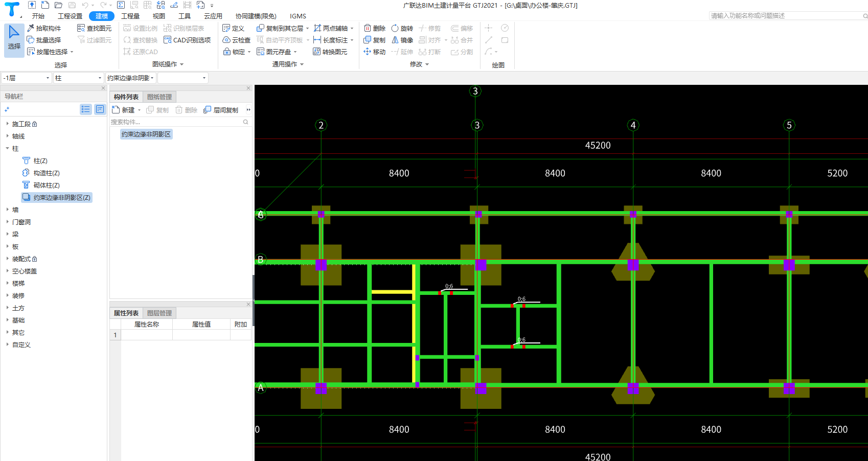Open the empty fourth selector dropdown

click(x=182, y=78)
